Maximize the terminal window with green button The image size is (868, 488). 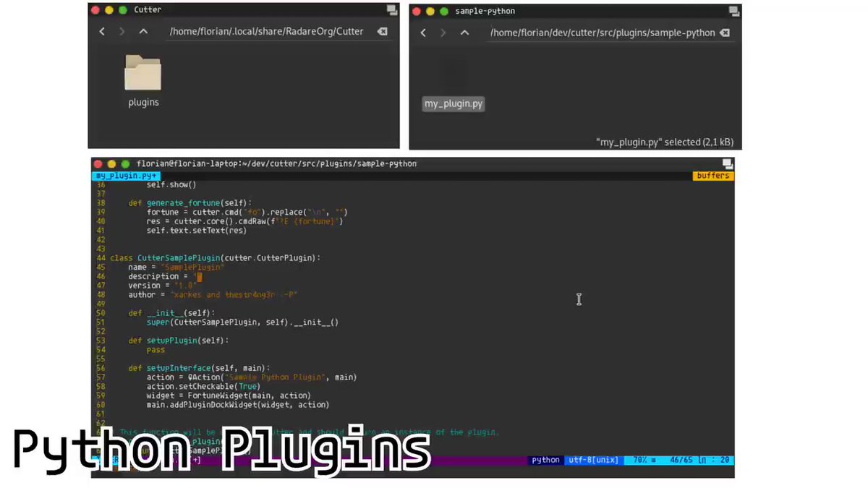pos(125,164)
